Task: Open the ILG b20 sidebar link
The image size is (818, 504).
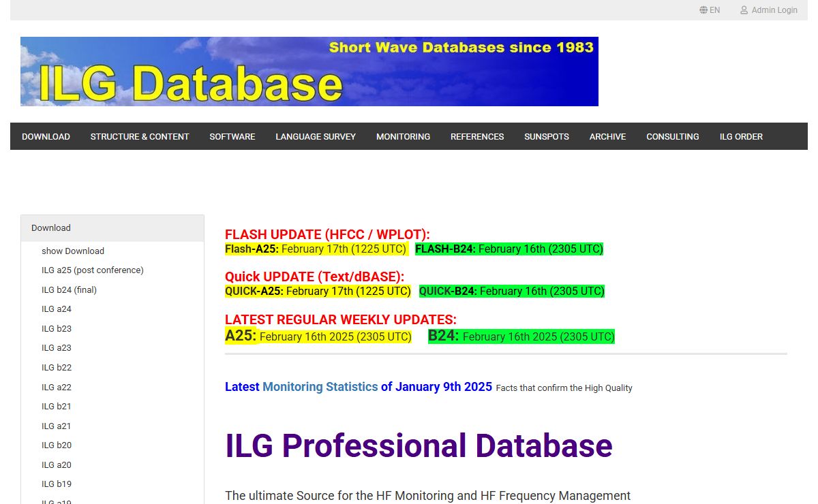Action: pyautogui.click(x=57, y=445)
